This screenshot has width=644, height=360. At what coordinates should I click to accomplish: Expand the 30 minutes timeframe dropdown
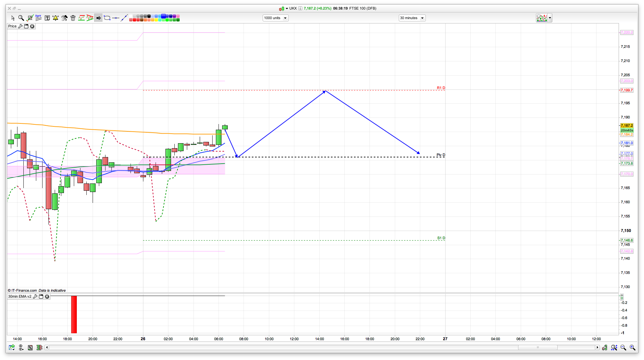[412, 18]
